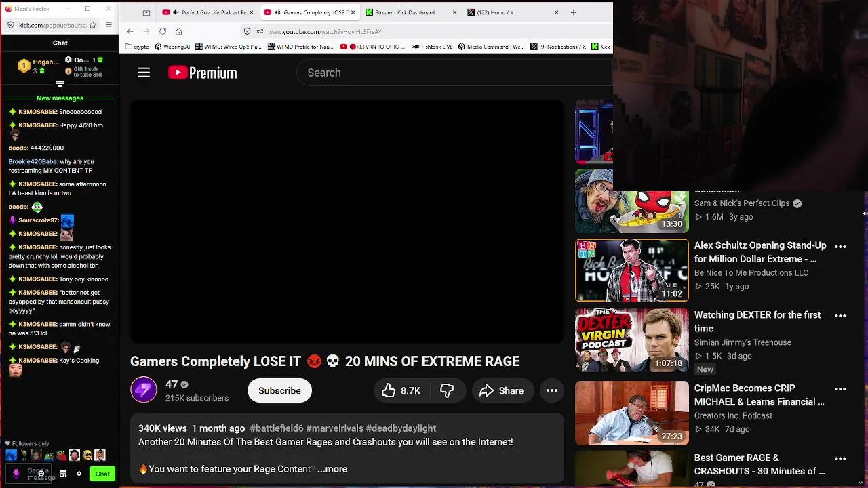Go back in YouTube browser window

(x=130, y=31)
